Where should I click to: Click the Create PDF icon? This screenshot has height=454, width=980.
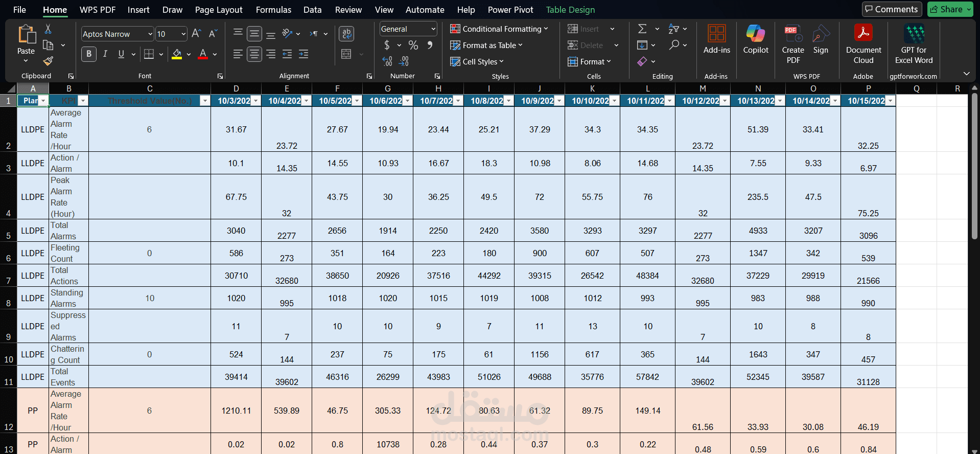point(793,34)
